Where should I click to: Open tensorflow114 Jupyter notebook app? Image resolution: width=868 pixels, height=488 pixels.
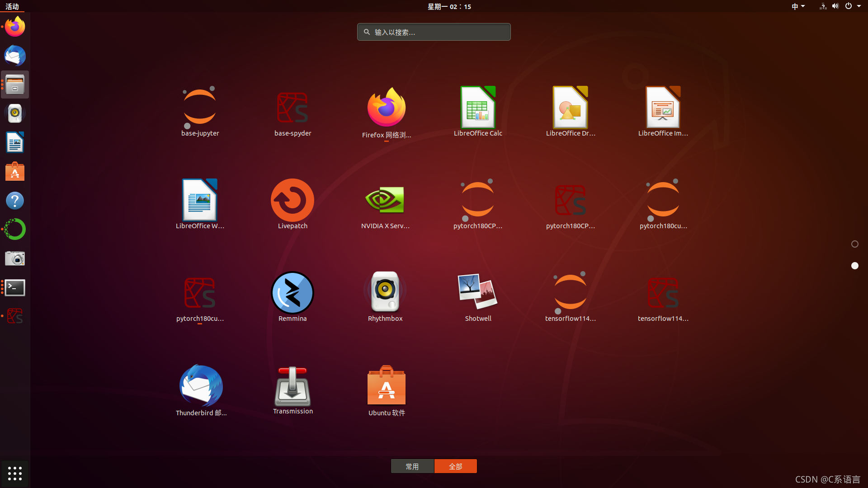pyautogui.click(x=571, y=297)
